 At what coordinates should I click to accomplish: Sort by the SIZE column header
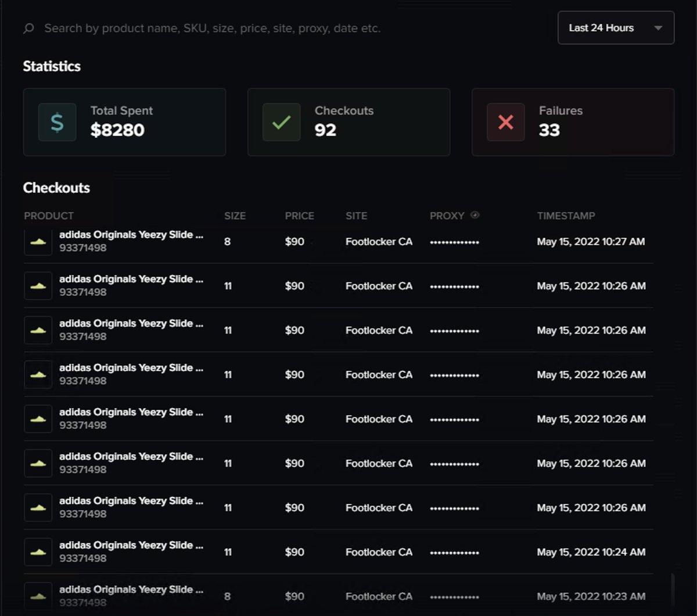[235, 216]
